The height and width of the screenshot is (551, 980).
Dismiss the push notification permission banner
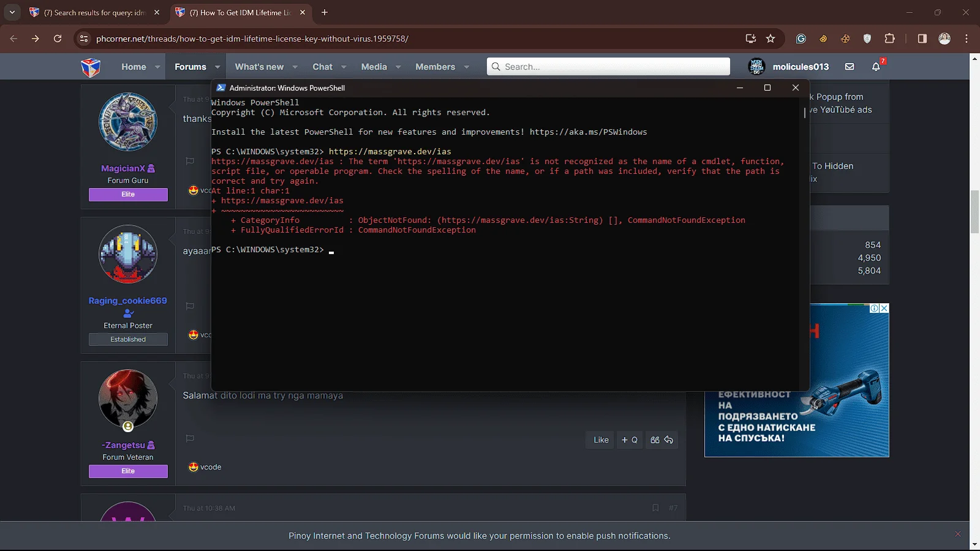958,534
